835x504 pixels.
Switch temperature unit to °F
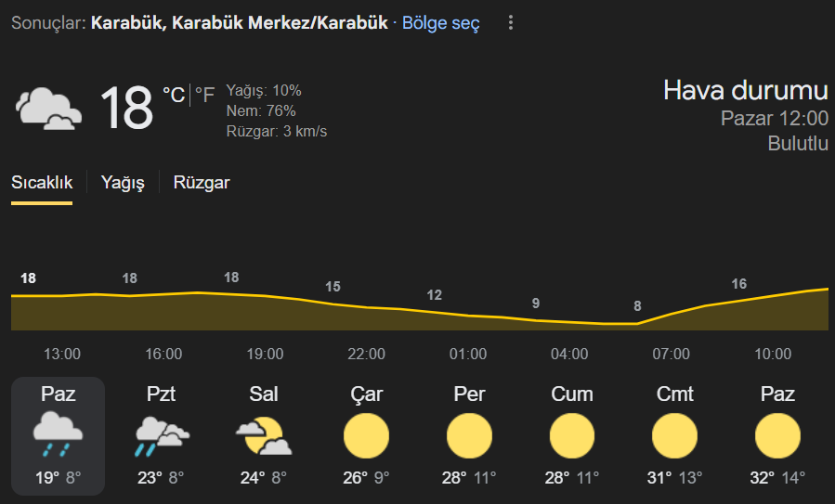pos(204,95)
